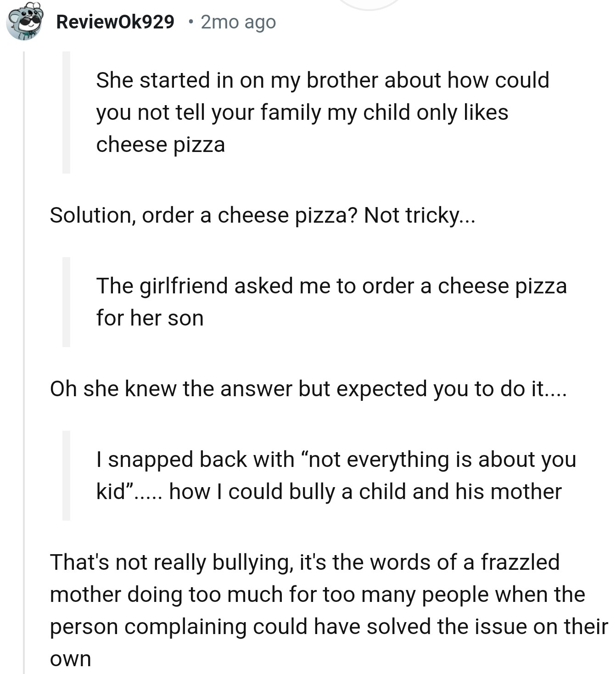Click the gray bar beside the "snapped back" quote
The width and height of the screenshot is (616, 674).
(x=67, y=475)
